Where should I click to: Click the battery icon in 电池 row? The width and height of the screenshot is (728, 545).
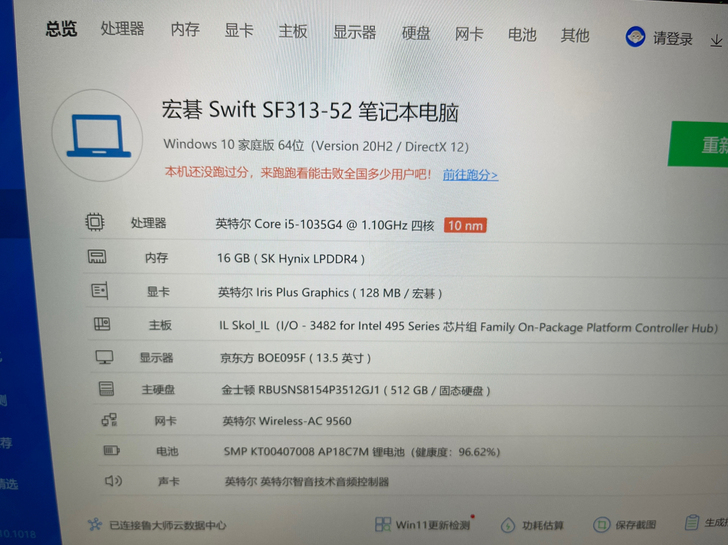coord(111,450)
